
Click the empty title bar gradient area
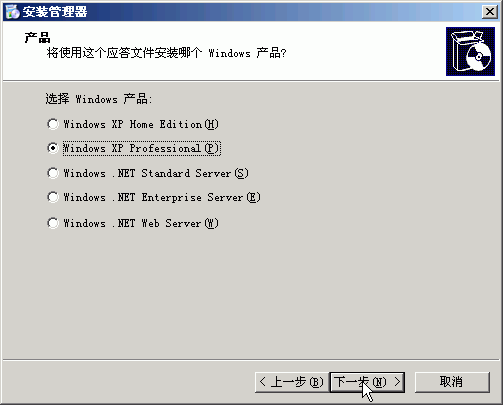coord(283,12)
